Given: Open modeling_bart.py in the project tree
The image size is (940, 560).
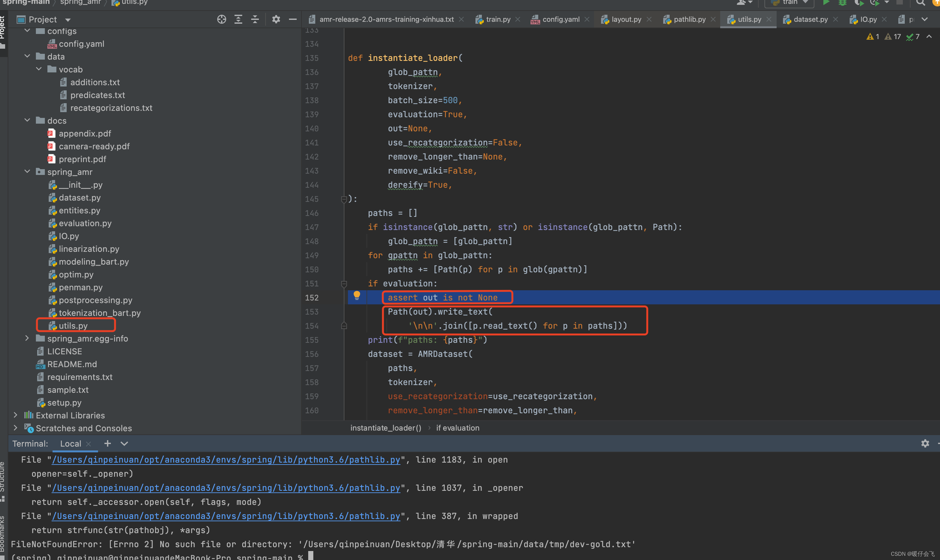Looking at the screenshot, I should click(94, 261).
